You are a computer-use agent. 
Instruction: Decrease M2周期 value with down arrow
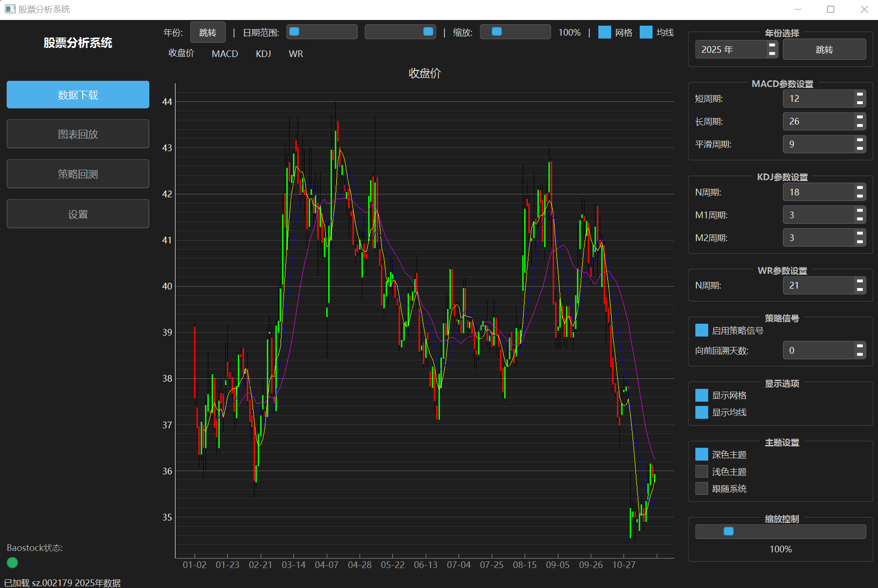click(860, 242)
